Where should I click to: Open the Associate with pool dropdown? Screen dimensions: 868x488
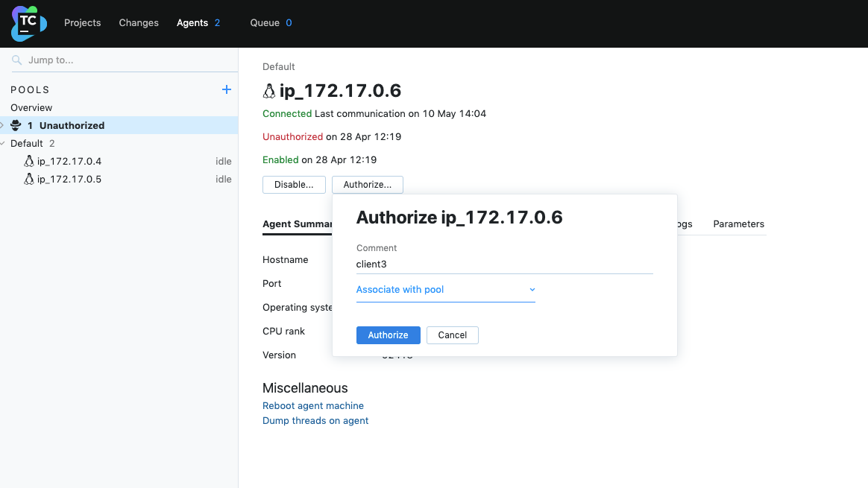(445, 290)
